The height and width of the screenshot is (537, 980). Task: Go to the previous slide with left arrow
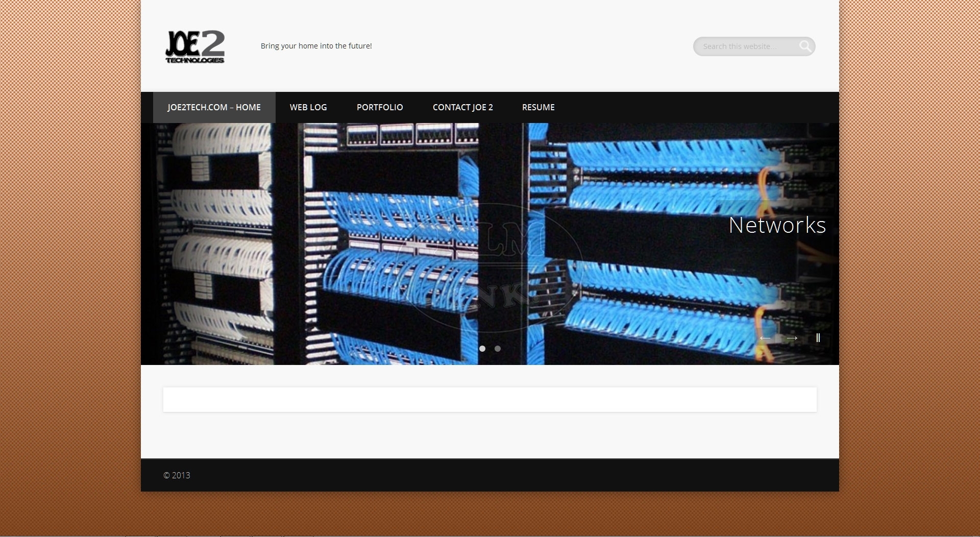[x=765, y=338]
